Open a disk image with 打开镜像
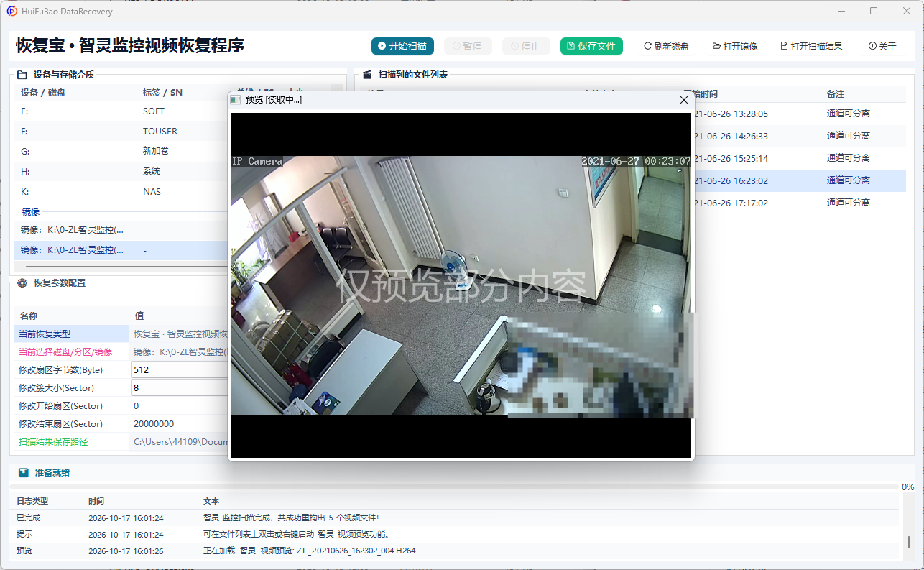This screenshot has height=570, width=924. (735, 46)
